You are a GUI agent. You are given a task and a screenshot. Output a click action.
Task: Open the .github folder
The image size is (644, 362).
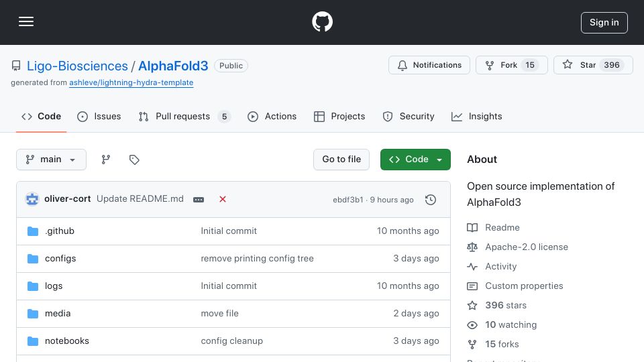60,231
